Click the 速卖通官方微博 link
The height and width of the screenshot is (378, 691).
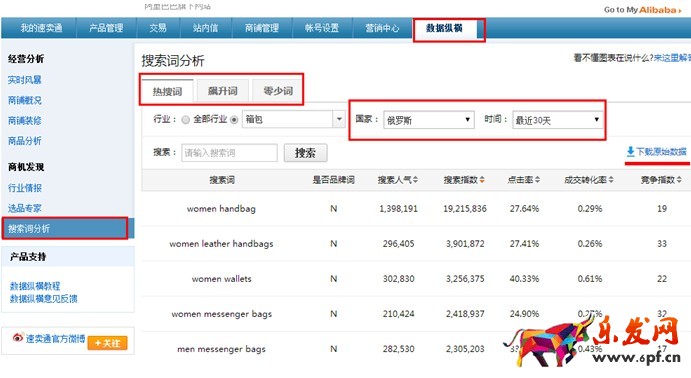[55, 338]
